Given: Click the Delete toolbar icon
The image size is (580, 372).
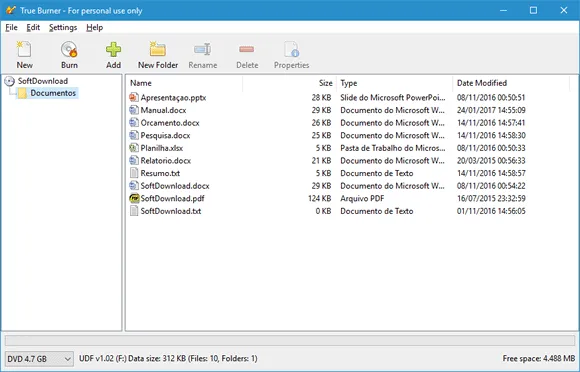Looking at the screenshot, I should pyautogui.click(x=247, y=49).
